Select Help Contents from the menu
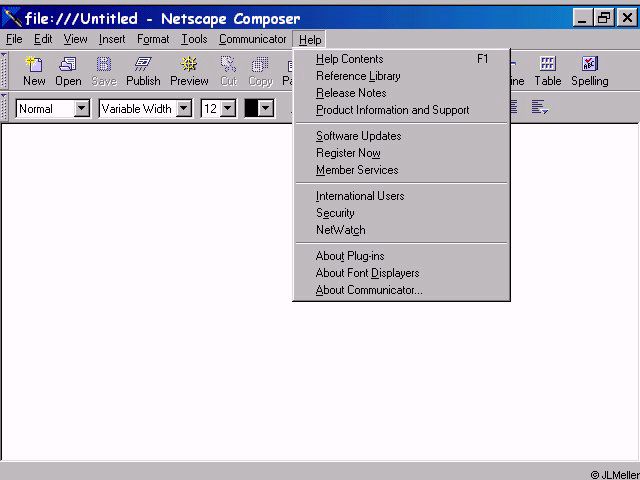640x480 pixels. tap(402, 59)
